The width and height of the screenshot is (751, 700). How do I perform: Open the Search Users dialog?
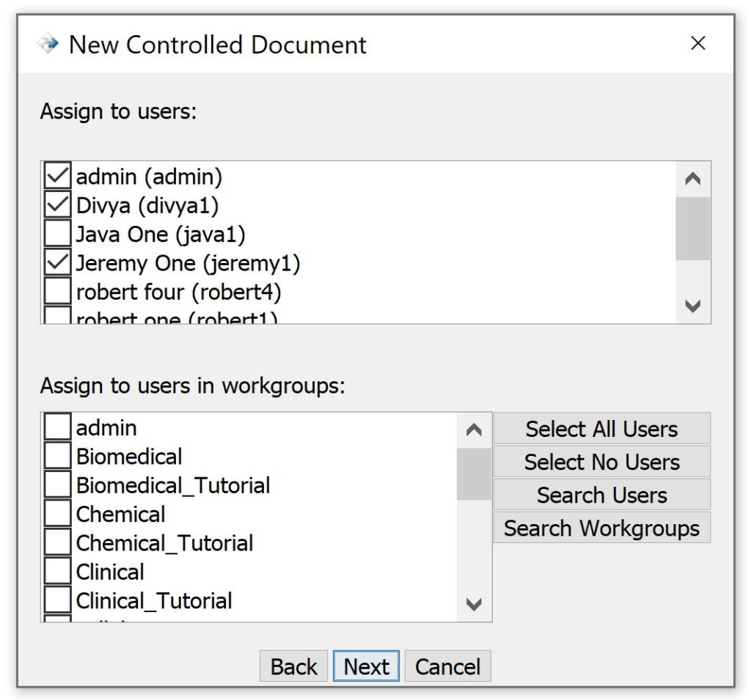[601, 495]
